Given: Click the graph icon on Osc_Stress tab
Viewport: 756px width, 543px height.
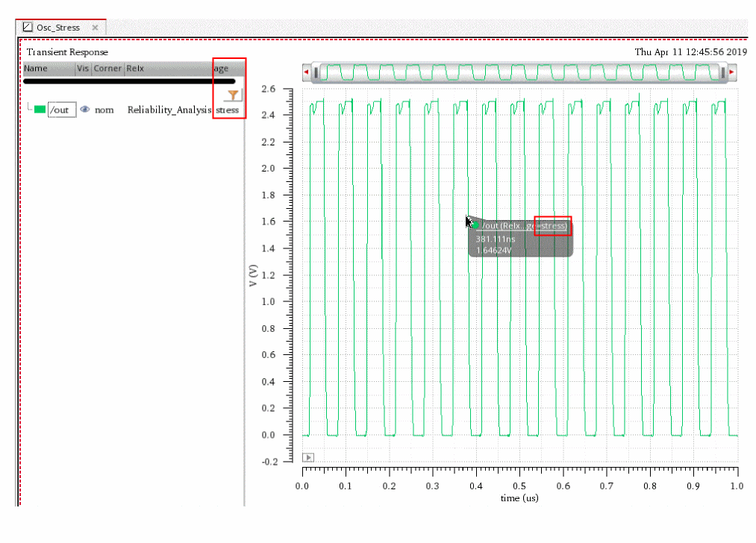Looking at the screenshot, I should tap(28, 28).
